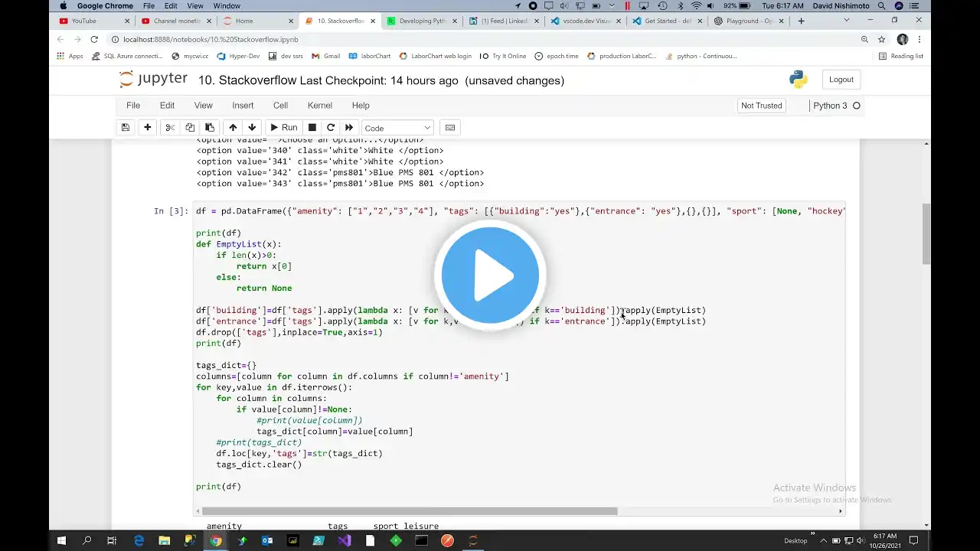Move selected cell down

click(x=252, y=128)
